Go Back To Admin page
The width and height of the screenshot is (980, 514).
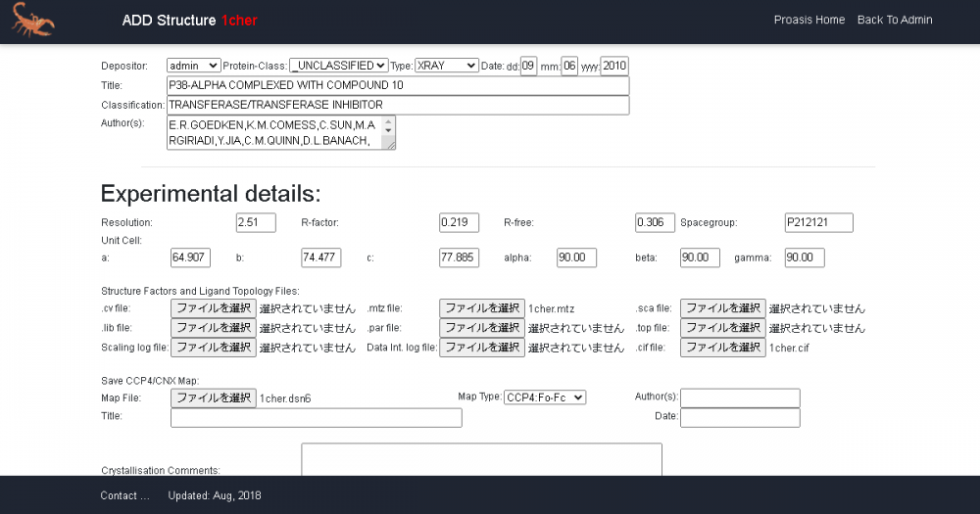tap(895, 20)
